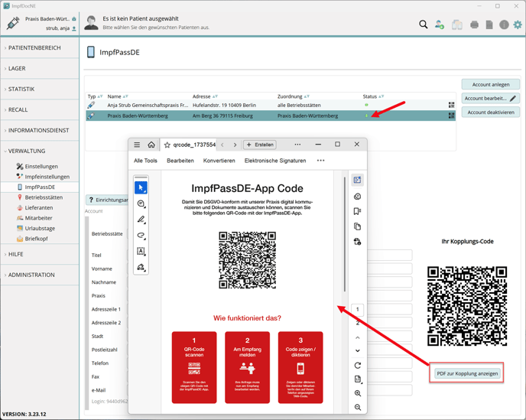The image size is (526, 420).
Task: Sort accounts by Status column
Action: [x=373, y=96]
